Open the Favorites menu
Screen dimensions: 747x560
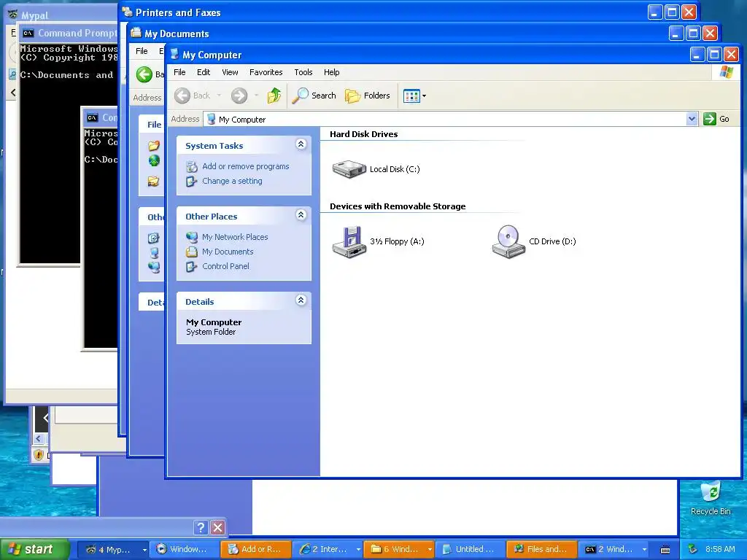(266, 72)
